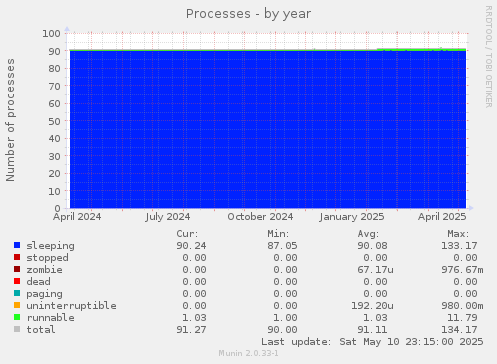
Task: Click uninterruptible maximum value 980.00m
Action: [x=462, y=306]
